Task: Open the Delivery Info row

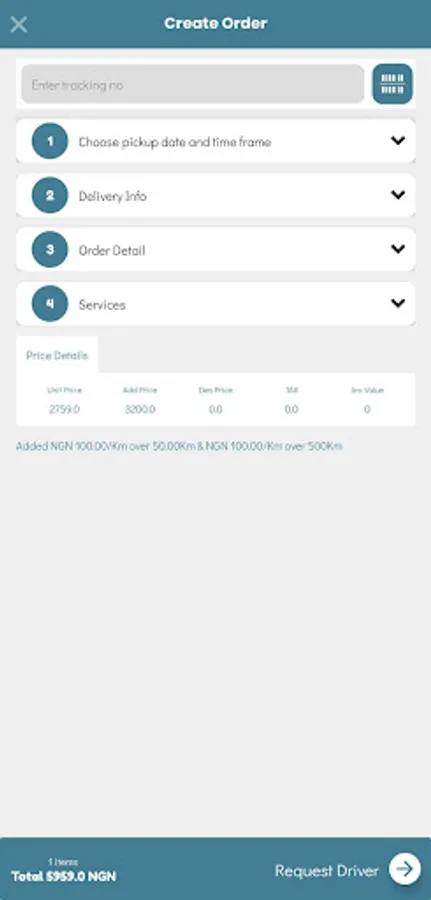Action: click(x=216, y=195)
